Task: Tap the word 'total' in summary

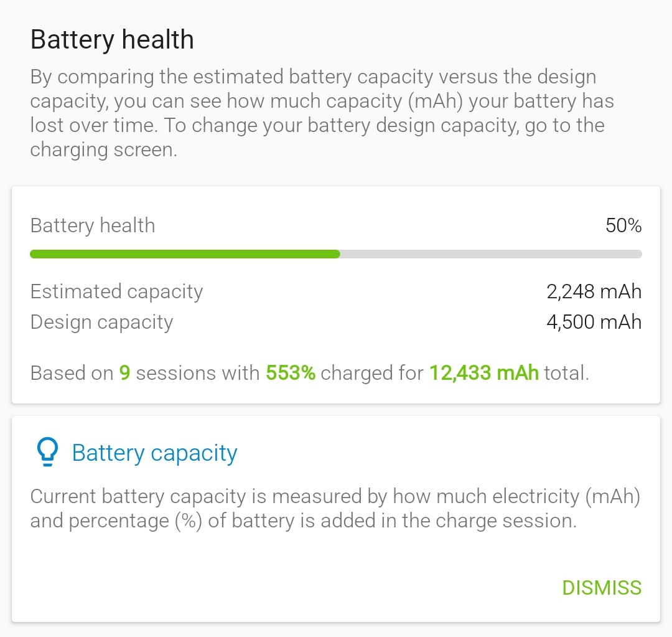Action: (x=564, y=373)
